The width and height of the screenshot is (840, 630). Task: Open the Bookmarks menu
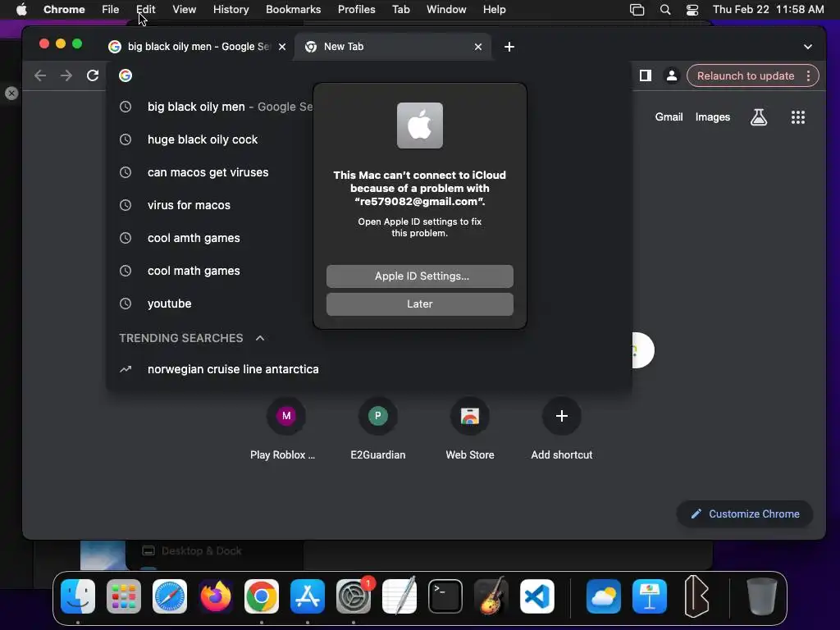[293, 10]
